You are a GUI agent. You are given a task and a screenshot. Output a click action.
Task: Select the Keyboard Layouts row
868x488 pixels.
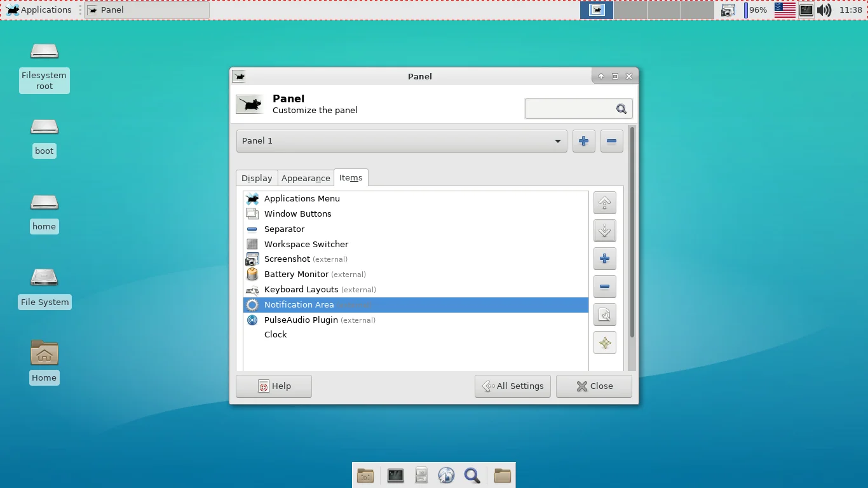tap(416, 290)
